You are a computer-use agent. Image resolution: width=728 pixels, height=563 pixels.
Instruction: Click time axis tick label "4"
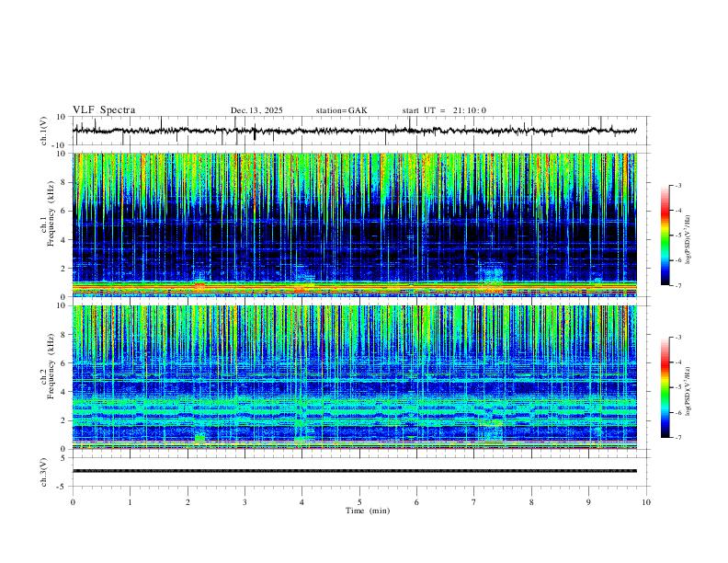pos(302,502)
